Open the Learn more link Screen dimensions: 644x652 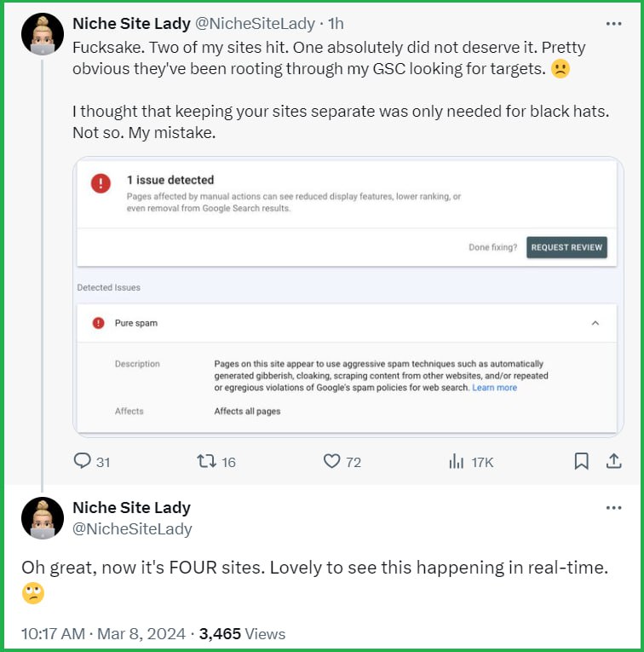494,388
